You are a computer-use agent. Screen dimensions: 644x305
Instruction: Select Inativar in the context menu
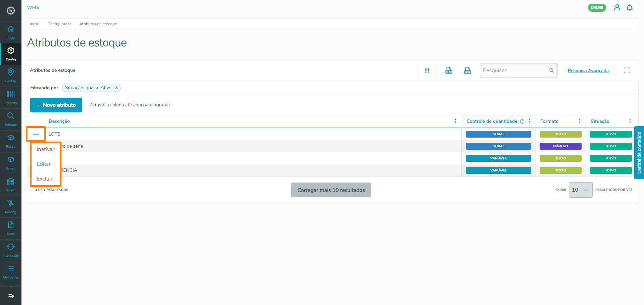[x=45, y=149]
